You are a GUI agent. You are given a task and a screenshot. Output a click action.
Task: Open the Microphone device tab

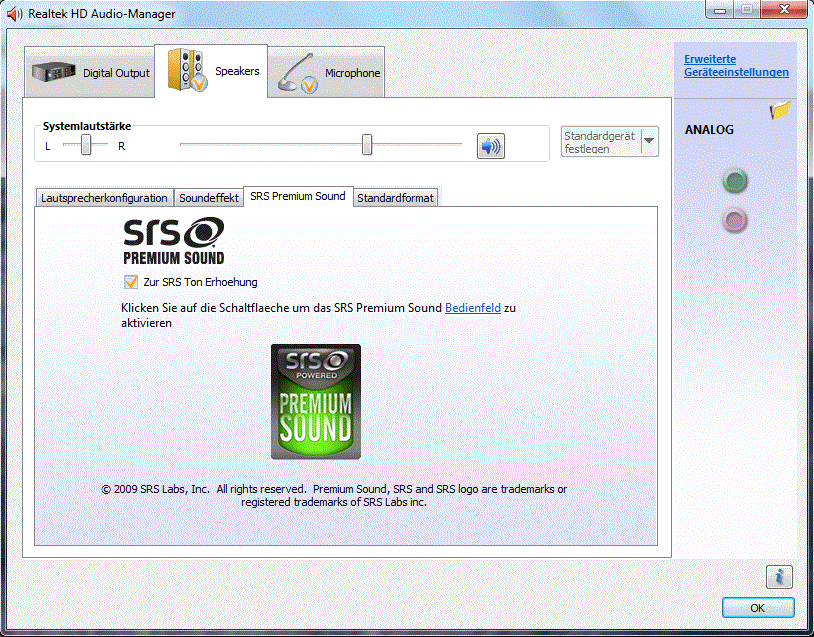tap(326, 72)
